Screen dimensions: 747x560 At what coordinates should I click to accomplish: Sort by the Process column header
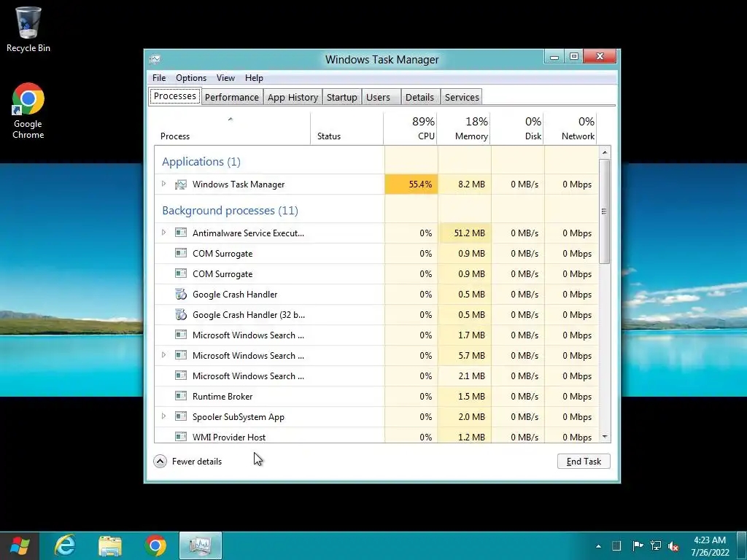click(x=232, y=128)
